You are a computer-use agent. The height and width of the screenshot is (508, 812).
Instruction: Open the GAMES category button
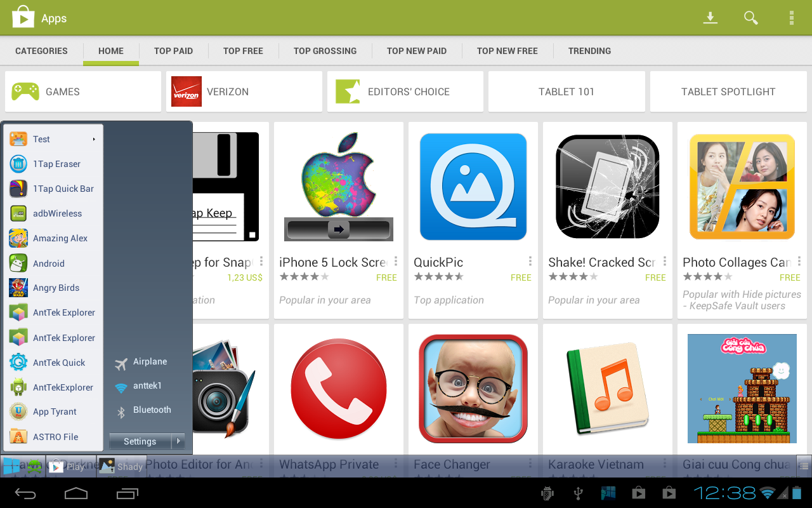pos(83,91)
